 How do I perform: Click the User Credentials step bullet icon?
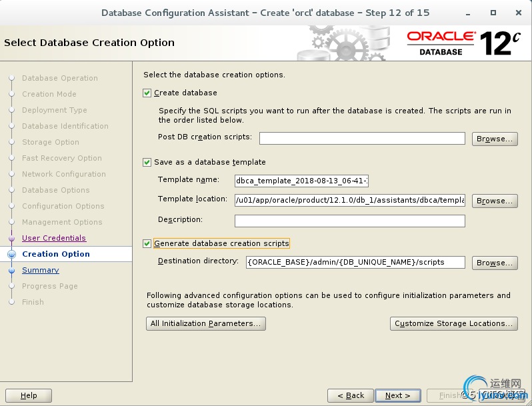(11, 238)
